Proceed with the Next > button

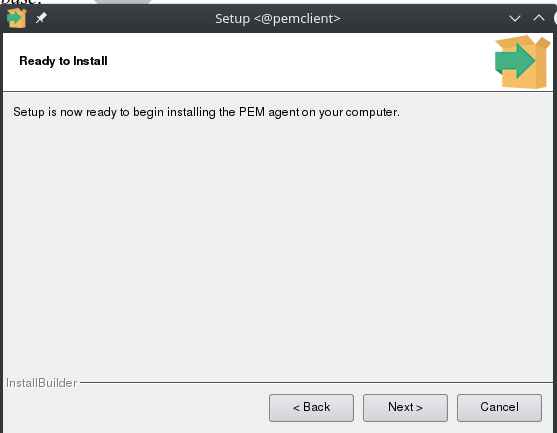coord(405,407)
